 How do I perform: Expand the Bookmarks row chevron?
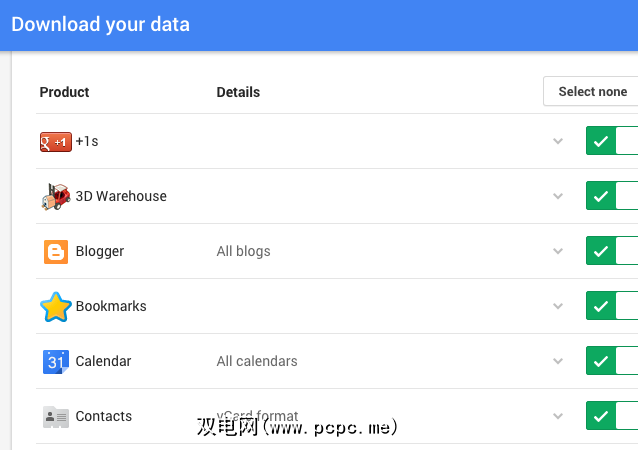(558, 306)
